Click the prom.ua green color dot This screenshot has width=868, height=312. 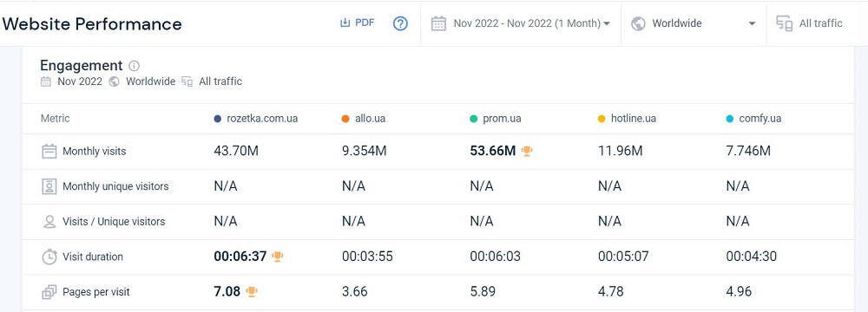(473, 119)
